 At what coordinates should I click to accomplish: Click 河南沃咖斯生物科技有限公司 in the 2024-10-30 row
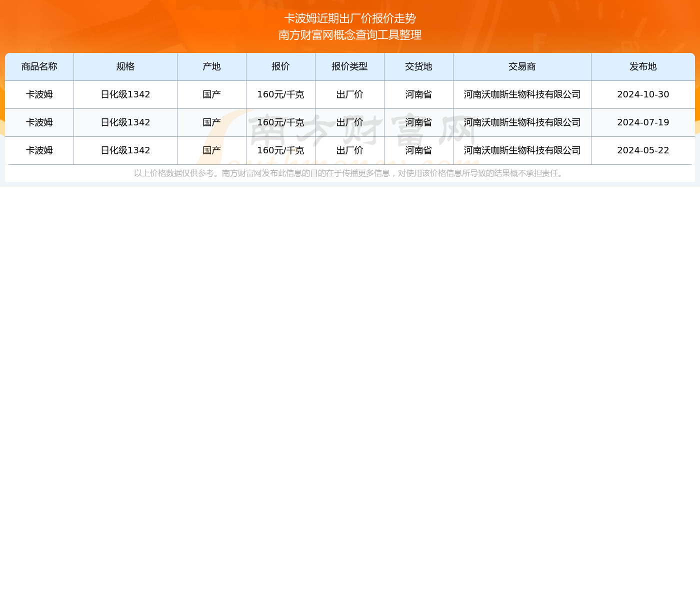(x=522, y=94)
